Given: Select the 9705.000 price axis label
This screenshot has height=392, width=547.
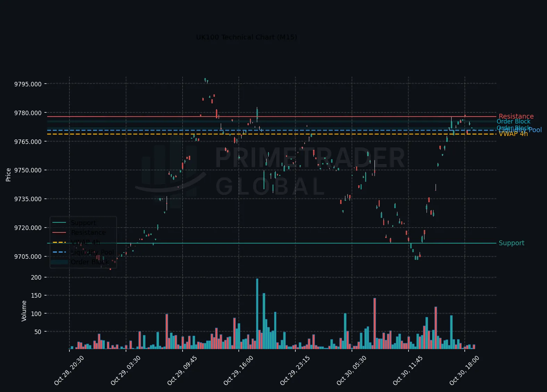Looking at the screenshot, I should (x=28, y=257).
